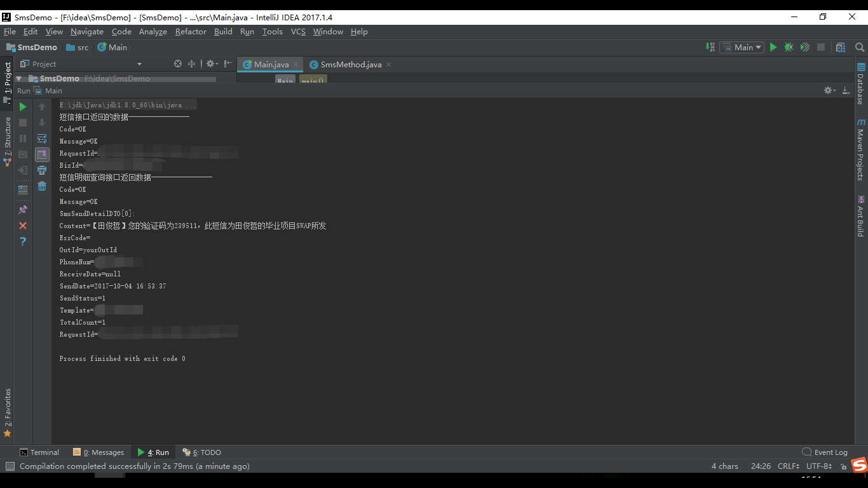Switch to the SmsMethod.java editor tab
868x488 pixels.
coord(350,64)
